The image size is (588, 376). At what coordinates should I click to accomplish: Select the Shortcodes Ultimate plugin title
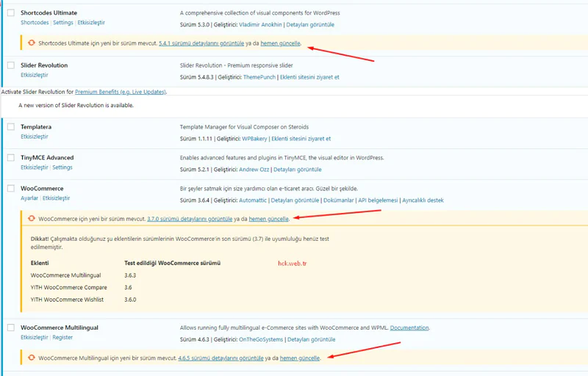coord(49,12)
